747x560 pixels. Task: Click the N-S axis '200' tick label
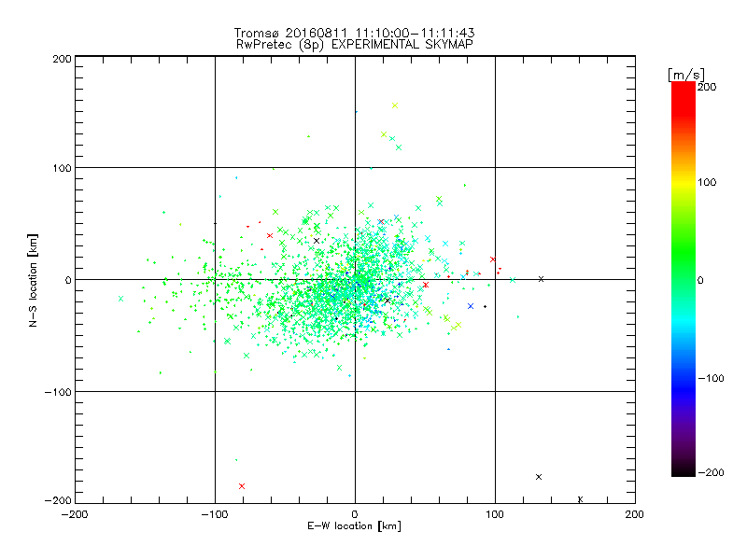pyautogui.click(x=62, y=59)
